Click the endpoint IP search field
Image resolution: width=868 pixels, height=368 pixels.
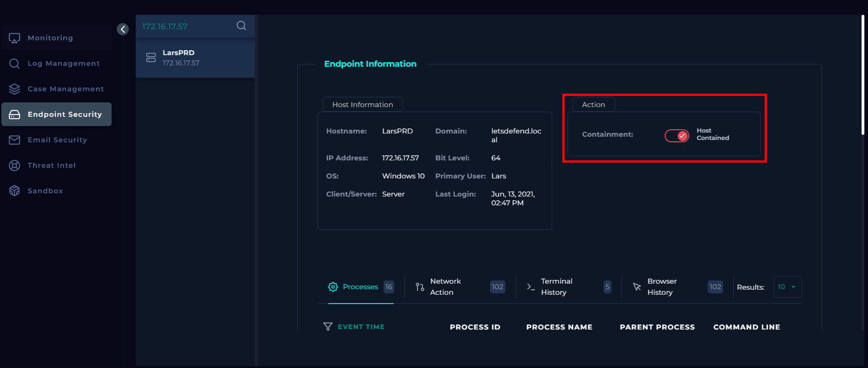point(185,26)
